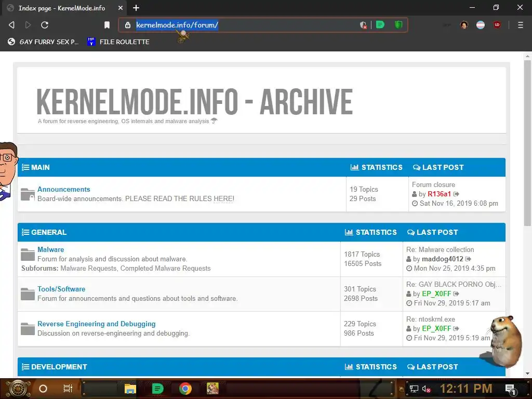Screen dimensions: 532x399
Task: Open the Tools/Software forum link
Action: (61, 289)
